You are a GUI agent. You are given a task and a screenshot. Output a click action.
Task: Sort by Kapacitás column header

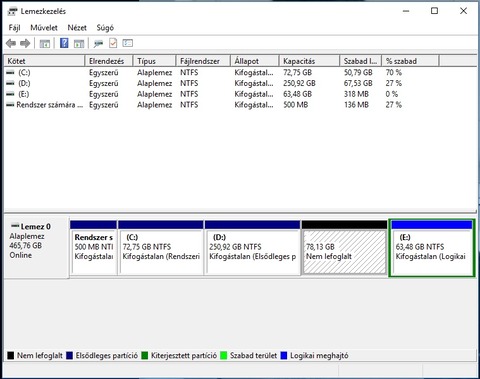tap(309, 61)
